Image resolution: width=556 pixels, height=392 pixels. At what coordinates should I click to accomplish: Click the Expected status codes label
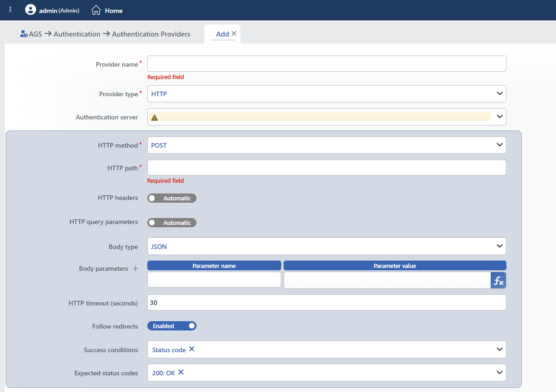point(106,373)
